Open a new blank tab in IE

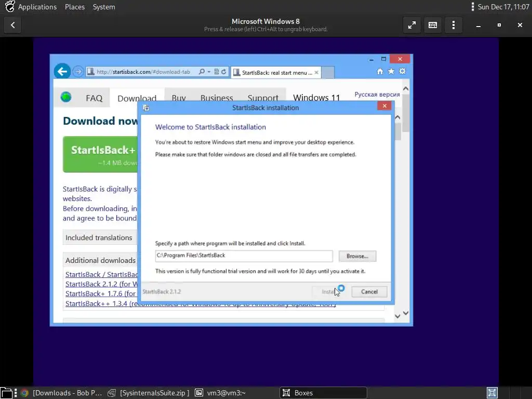[328, 72]
